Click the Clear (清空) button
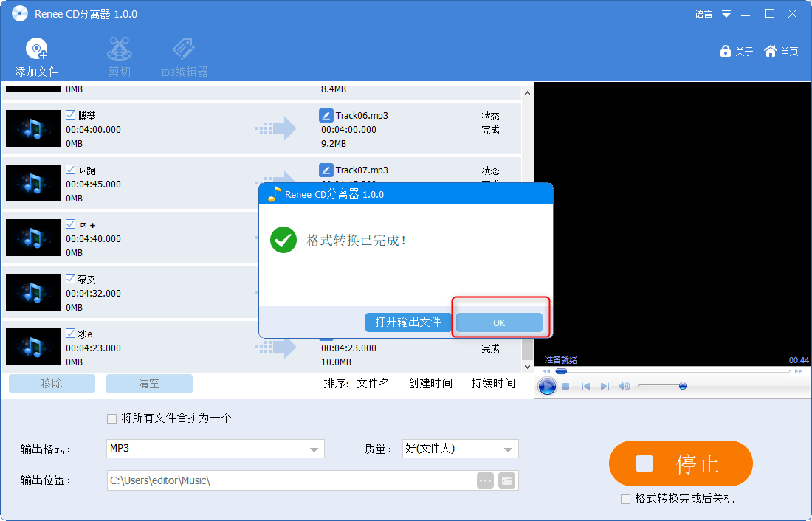This screenshot has width=812, height=521. [149, 384]
